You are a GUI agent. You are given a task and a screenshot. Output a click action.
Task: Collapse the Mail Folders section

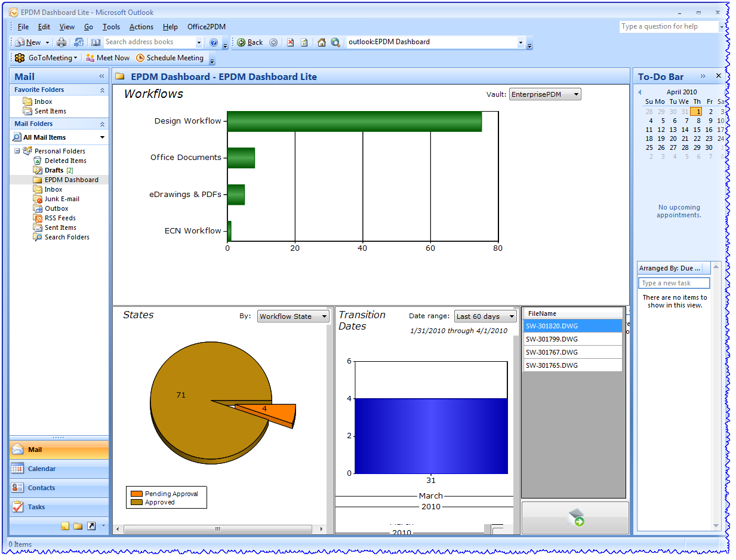click(102, 124)
